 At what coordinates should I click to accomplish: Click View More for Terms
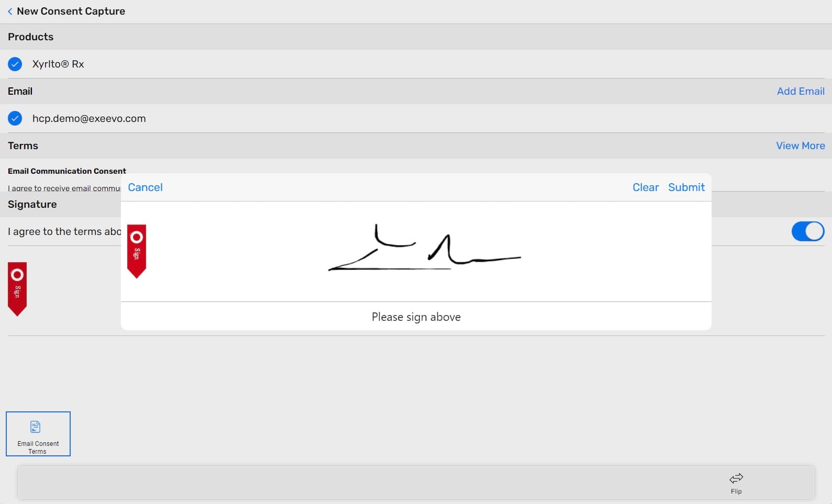tap(800, 145)
